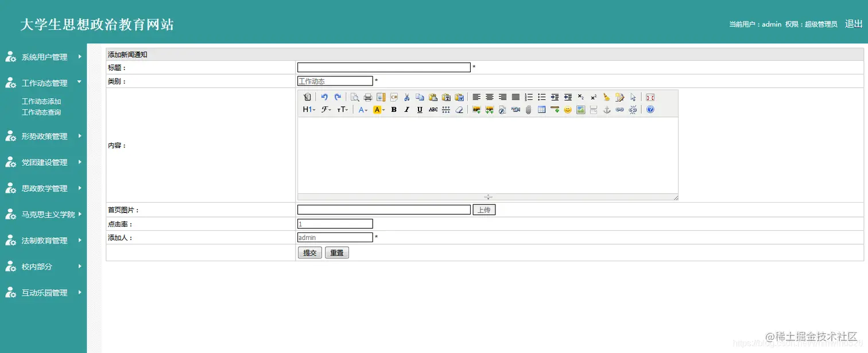The image size is (868, 353).
Task: Open 校内部分 menu
Action: (x=44, y=266)
